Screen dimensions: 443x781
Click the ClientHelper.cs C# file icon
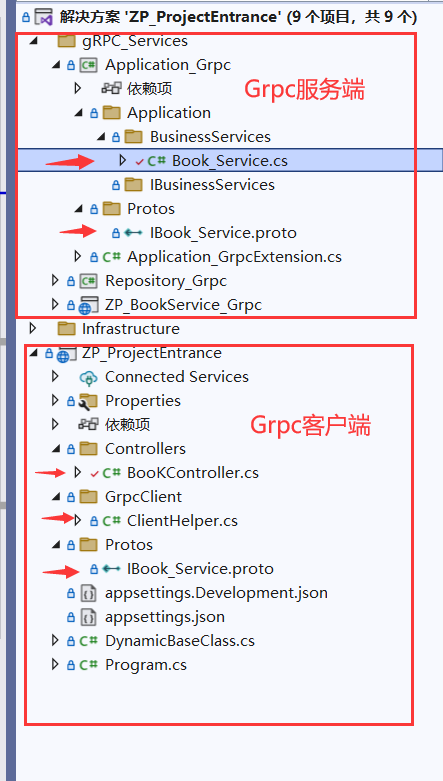point(112,521)
